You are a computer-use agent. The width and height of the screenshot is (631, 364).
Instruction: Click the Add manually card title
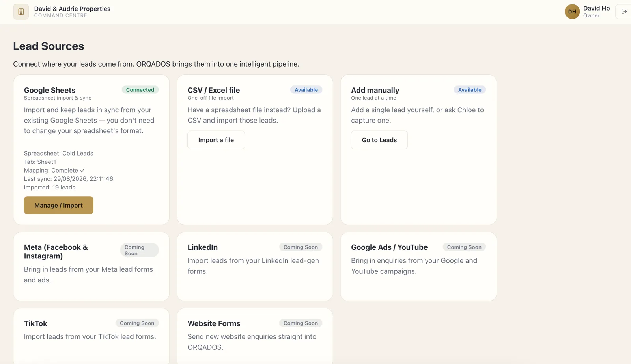pyautogui.click(x=375, y=90)
